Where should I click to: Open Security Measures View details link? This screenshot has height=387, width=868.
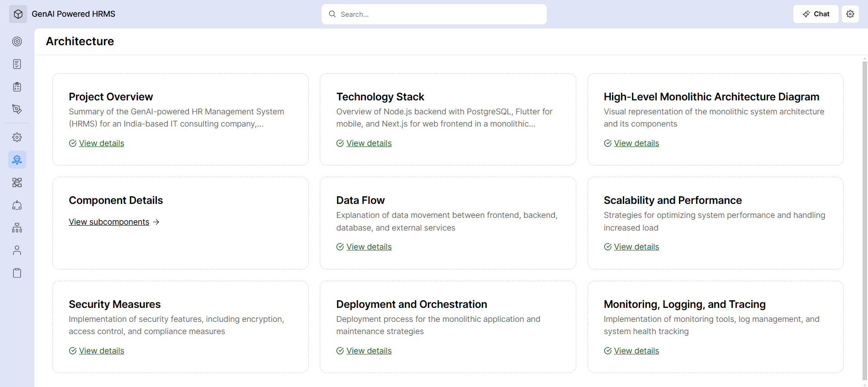(101, 351)
